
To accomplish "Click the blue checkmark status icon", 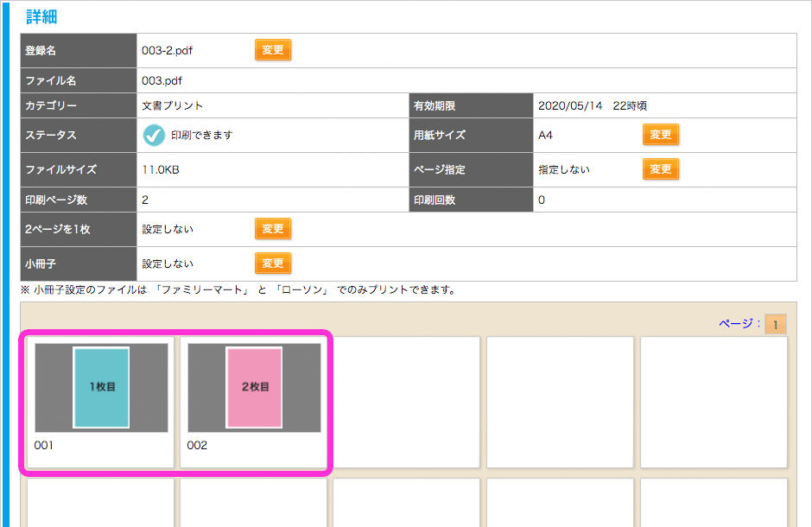I will coord(154,135).
